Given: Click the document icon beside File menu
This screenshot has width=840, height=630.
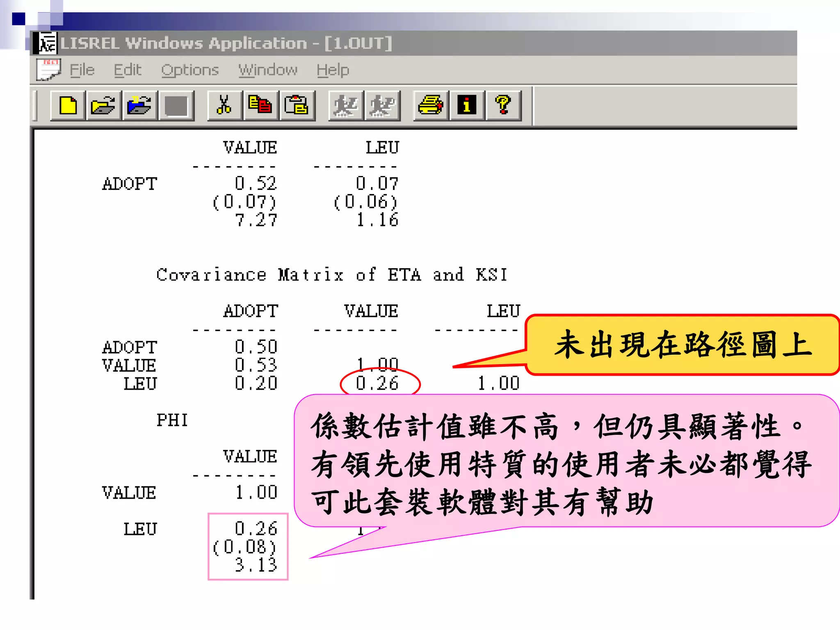Looking at the screenshot, I should pyautogui.click(x=48, y=70).
